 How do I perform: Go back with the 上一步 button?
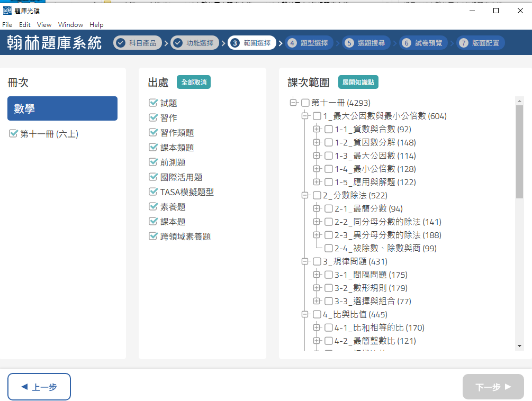pos(39,387)
